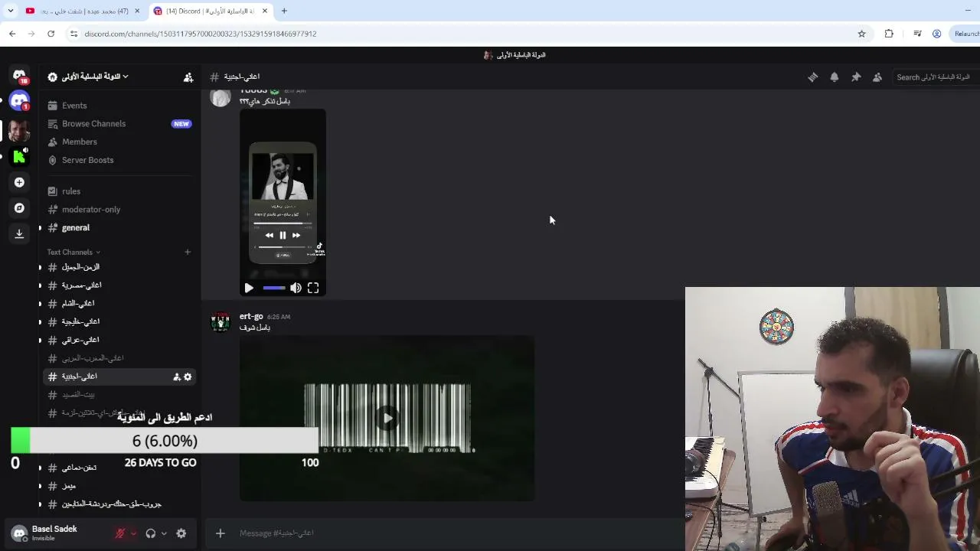This screenshot has height=551, width=980.
Task: Open a new Chrome tab
Action: [284, 11]
